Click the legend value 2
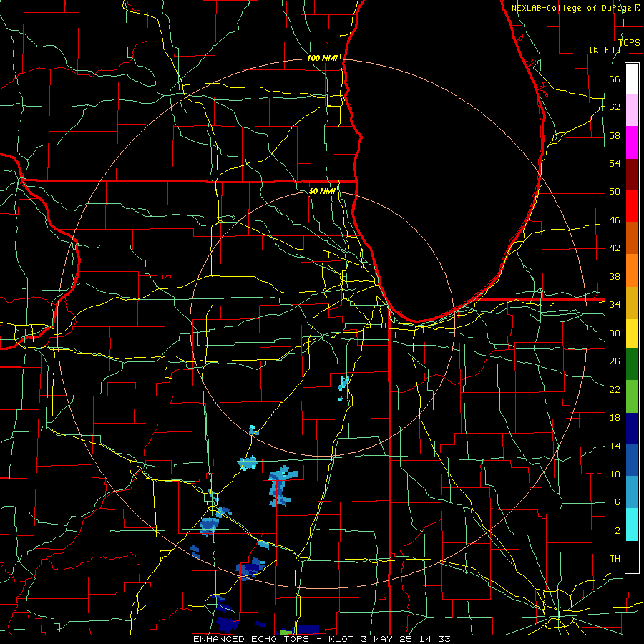Screen dimensions: 644x644 pyautogui.click(x=618, y=530)
